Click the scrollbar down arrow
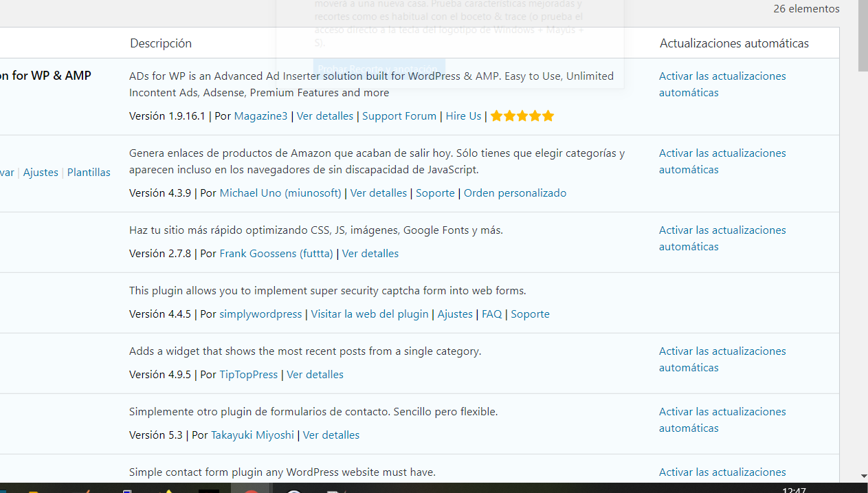The width and height of the screenshot is (868, 493). [863, 476]
